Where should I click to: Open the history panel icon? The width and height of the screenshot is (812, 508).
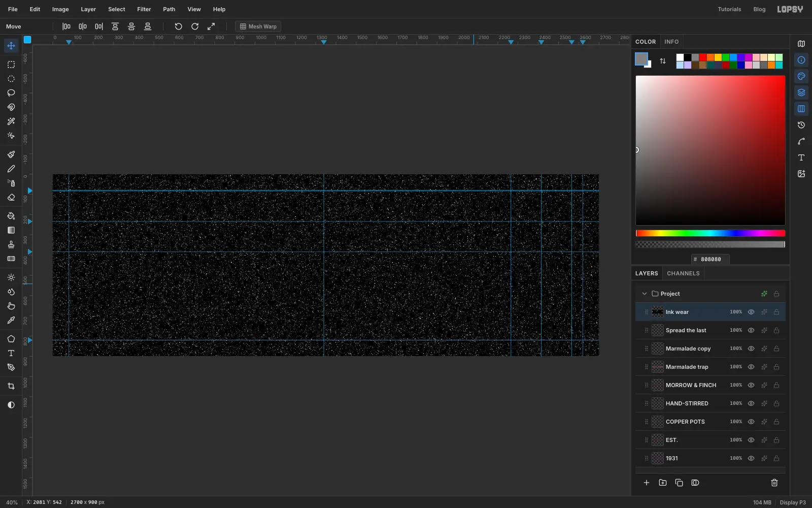pyautogui.click(x=801, y=125)
